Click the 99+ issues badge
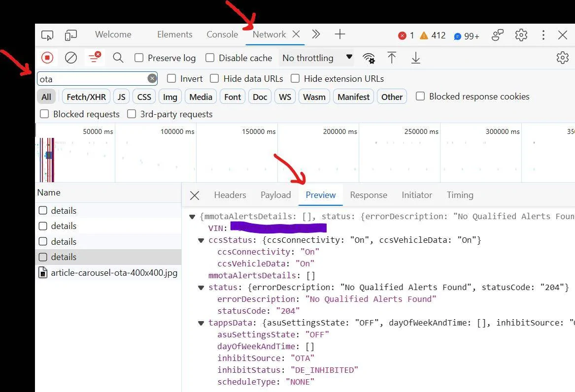 467,36
